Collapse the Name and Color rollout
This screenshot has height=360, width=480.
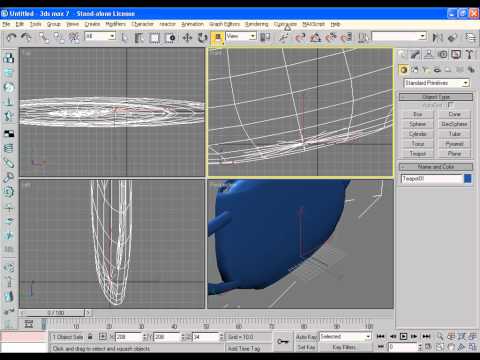click(436, 167)
